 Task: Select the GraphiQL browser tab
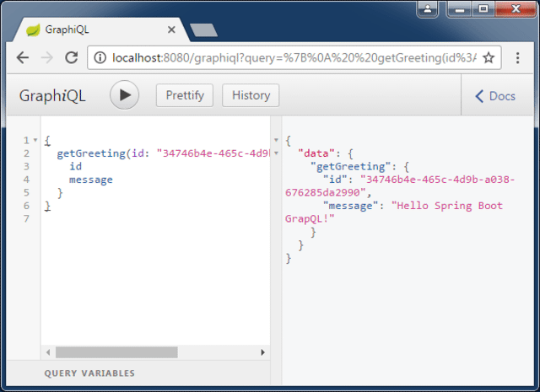click(101, 30)
